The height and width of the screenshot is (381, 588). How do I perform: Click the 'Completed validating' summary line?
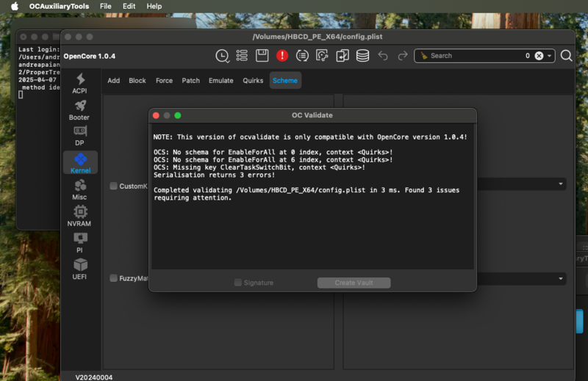pos(306,194)
